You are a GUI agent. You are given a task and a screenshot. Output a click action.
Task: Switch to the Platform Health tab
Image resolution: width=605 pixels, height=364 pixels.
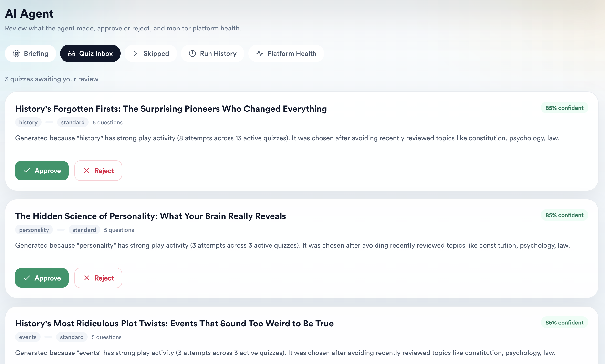click(286, 53)
